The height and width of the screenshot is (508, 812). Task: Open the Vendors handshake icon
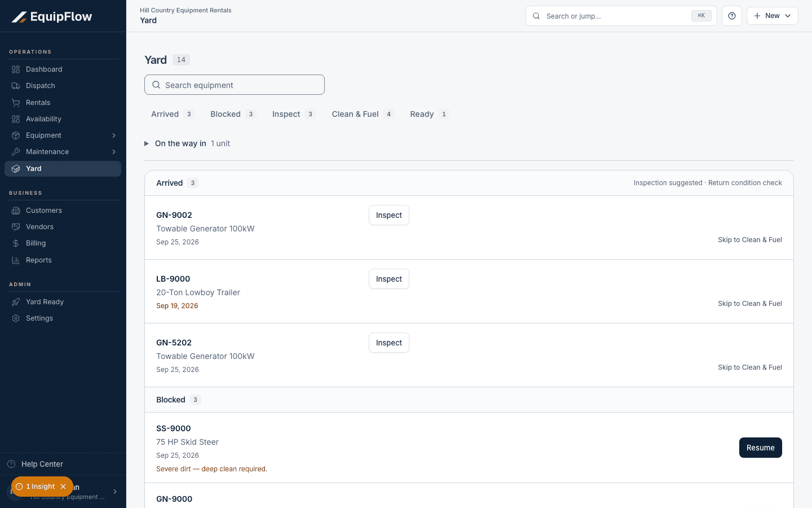click(x=16, y=227)
